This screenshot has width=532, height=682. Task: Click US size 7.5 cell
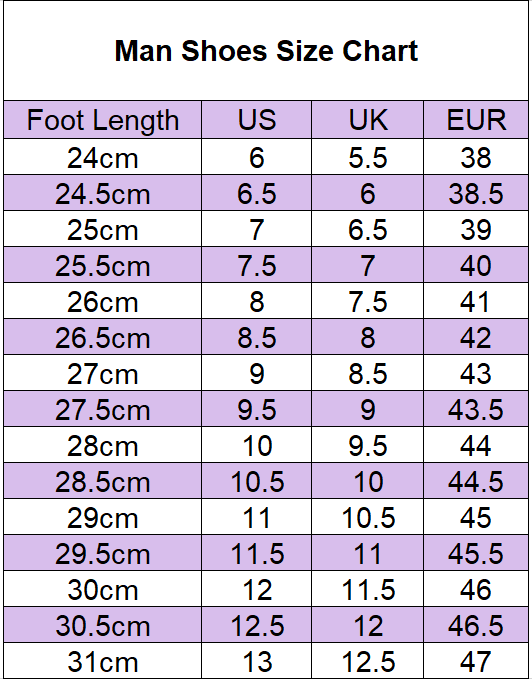[257, 265]
